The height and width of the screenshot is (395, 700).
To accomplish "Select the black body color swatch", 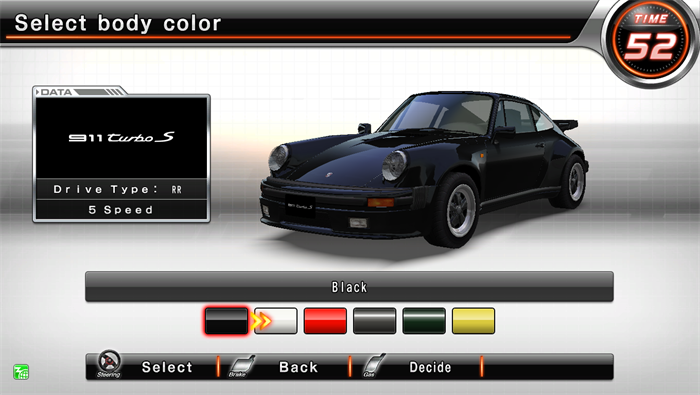I will click(226, 321).
